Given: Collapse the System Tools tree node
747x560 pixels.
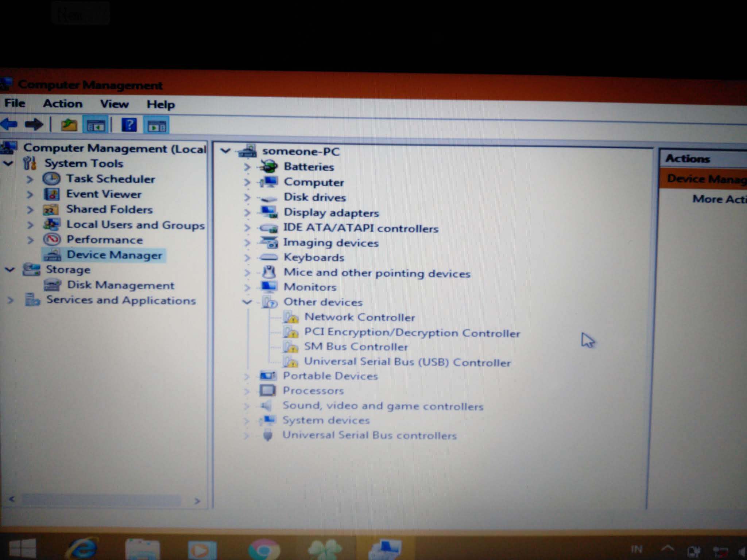Looking at the screenshot, I should tap(8, 163).
